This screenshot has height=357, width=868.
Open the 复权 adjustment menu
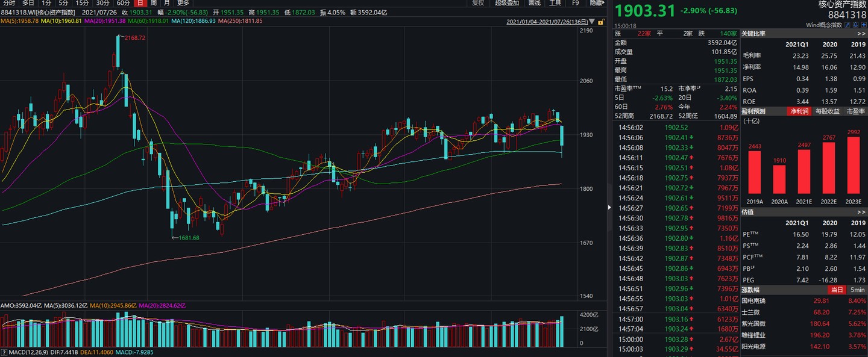[x=478, y=3]
